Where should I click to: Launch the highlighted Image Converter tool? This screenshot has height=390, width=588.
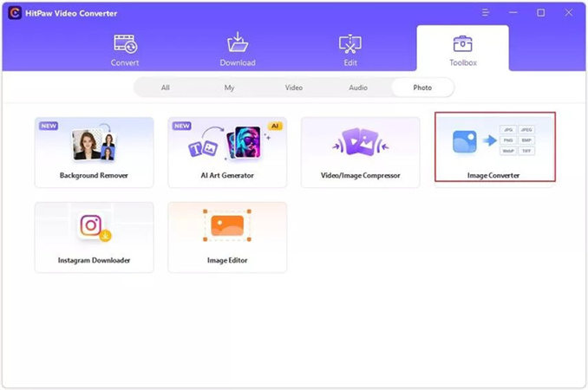pyautogui.click(x=495, y=146)
